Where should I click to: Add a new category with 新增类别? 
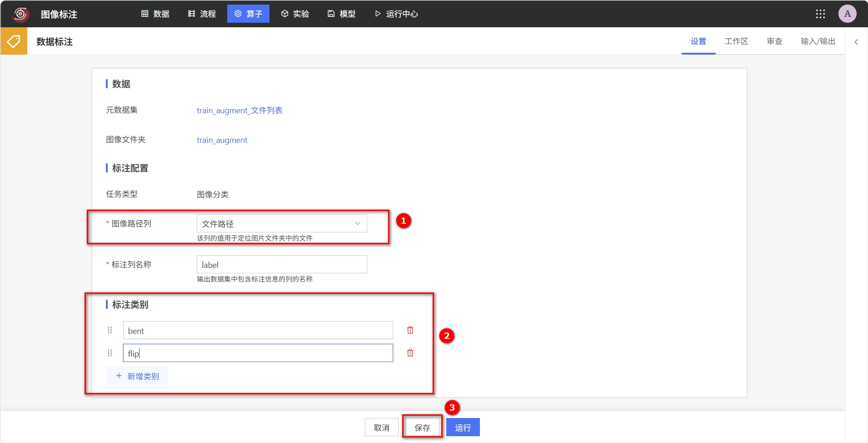[x=137, y=376]
